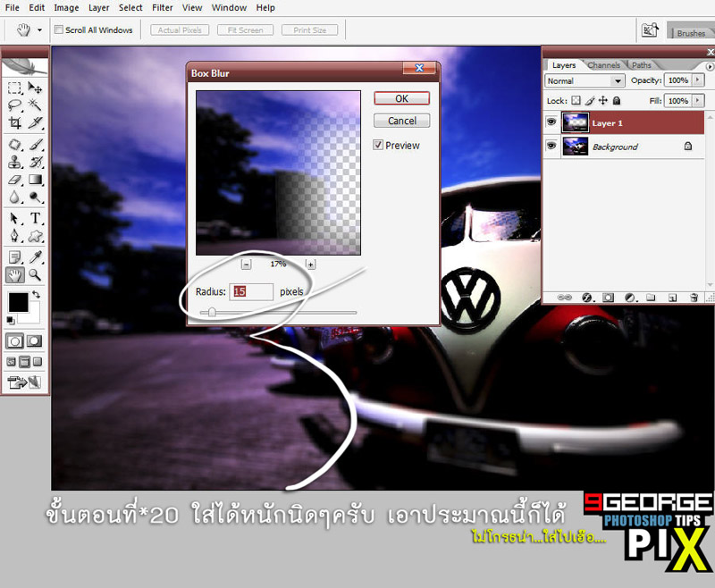This screenshot has width=715, height=588.
Task: Open the Image menu
Action: [x=66, y=8]
